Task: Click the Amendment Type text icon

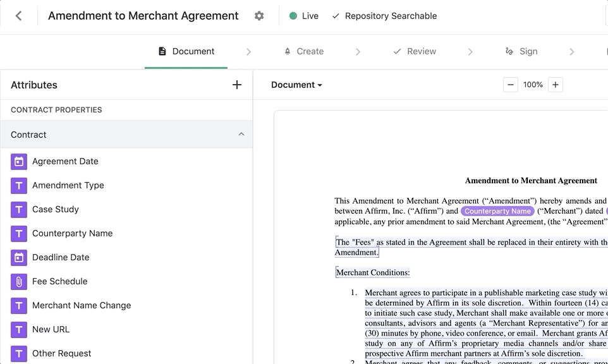Action: pos(18,186)
